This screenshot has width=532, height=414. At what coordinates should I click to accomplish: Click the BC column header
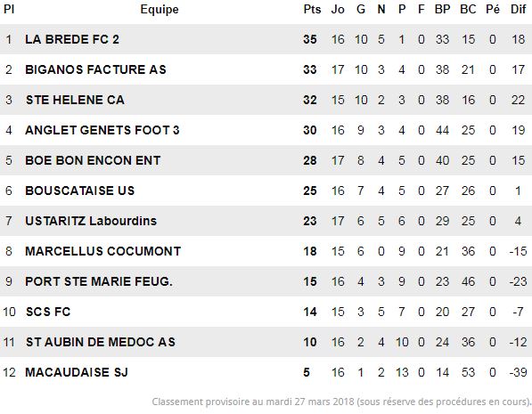(x=468, y=9)
